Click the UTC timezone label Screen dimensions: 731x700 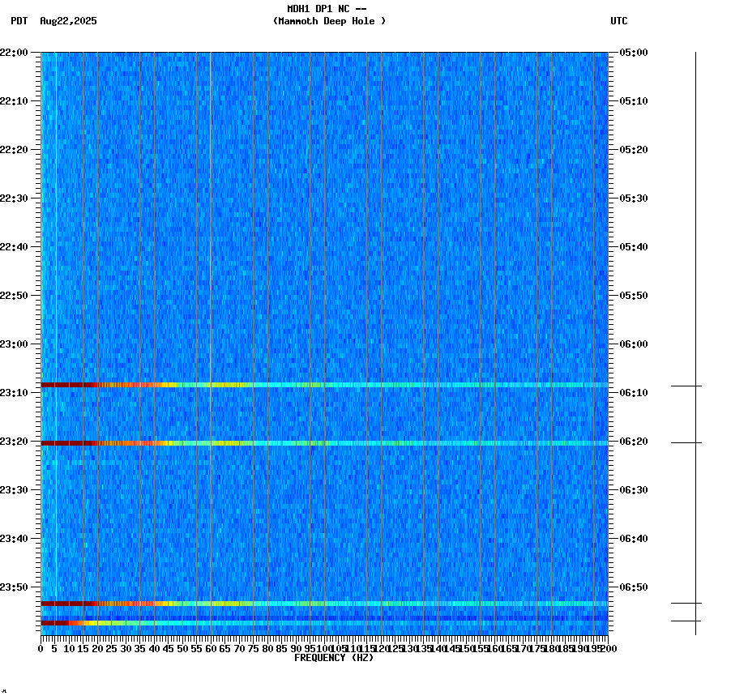click(620, 22)
